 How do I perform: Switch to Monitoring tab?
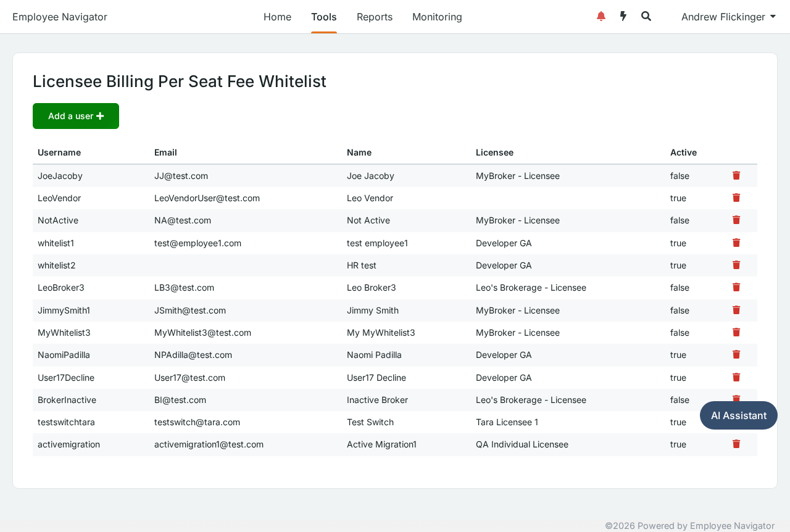click(437, 17)
